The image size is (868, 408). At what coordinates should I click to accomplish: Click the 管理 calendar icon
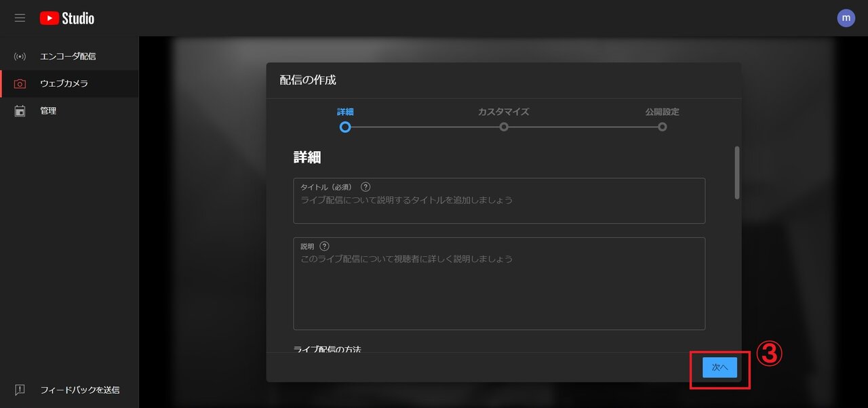point(20,110)
